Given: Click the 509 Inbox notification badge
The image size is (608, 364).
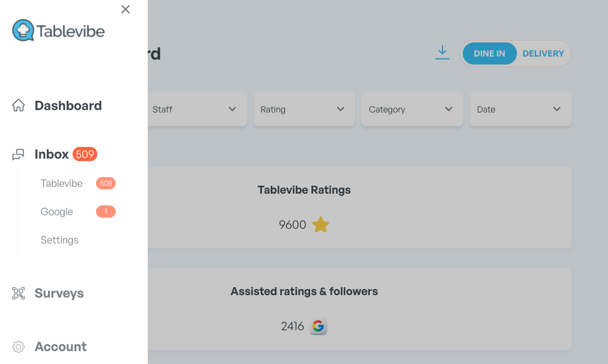Looking at the screenshot, I should tap(85, 154).
